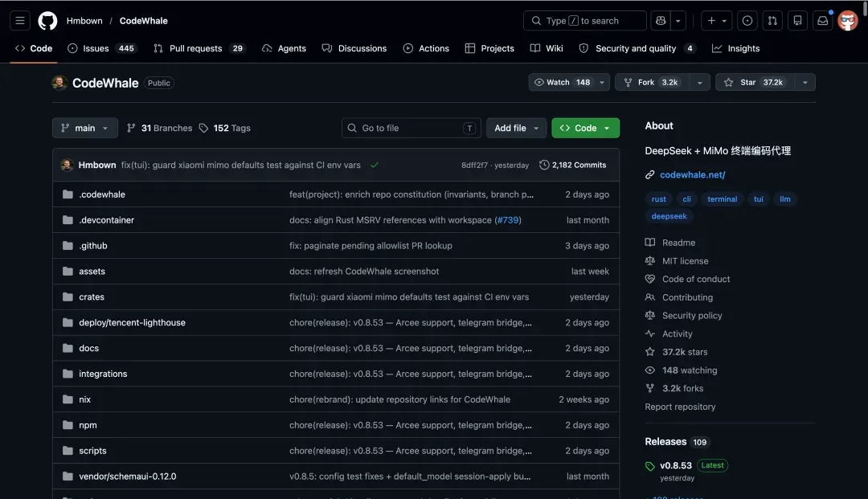Open the main branch selector
Screen dimensions: 868x499
(x=84, y=128)
